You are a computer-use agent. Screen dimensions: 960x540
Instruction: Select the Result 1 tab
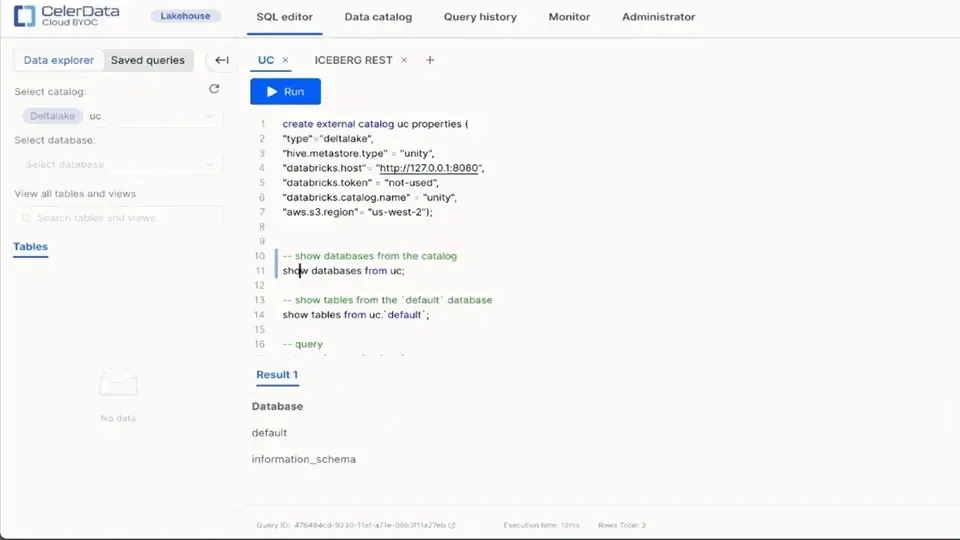click(x=277, y=375)
